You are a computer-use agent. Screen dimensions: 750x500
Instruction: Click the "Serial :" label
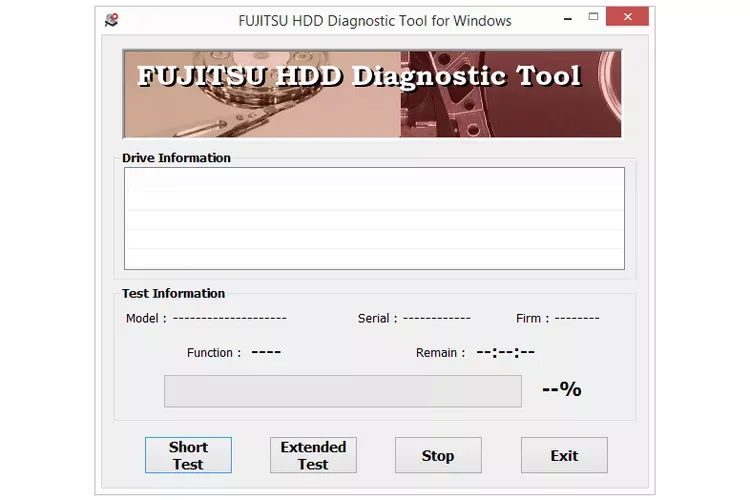pyautogui.click(x=378, y=319)
